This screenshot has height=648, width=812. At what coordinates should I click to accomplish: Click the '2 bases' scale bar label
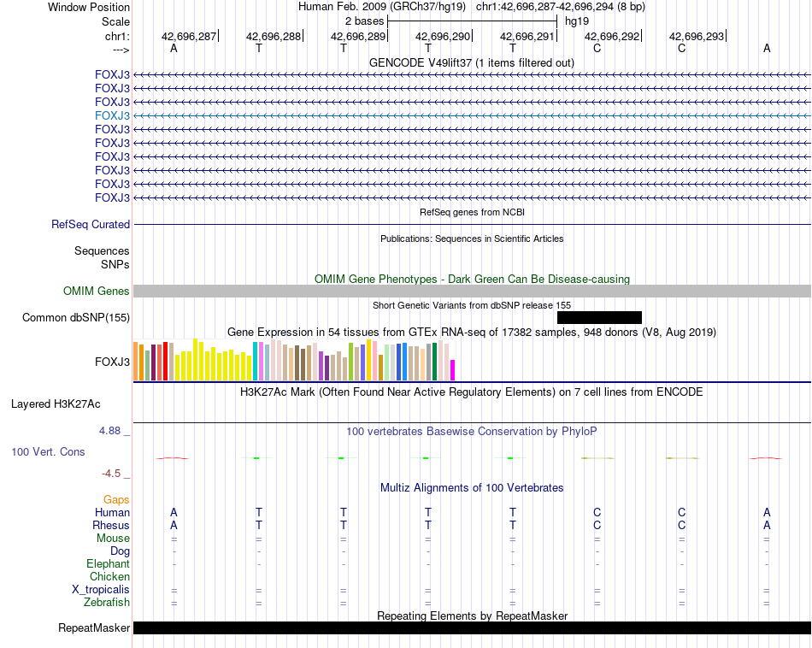click(x=365, y=21)
